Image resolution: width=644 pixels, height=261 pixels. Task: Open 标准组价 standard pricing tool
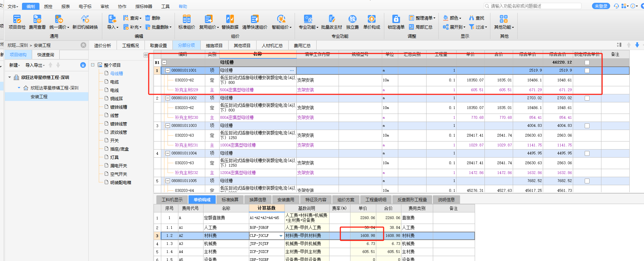point(186,22)
